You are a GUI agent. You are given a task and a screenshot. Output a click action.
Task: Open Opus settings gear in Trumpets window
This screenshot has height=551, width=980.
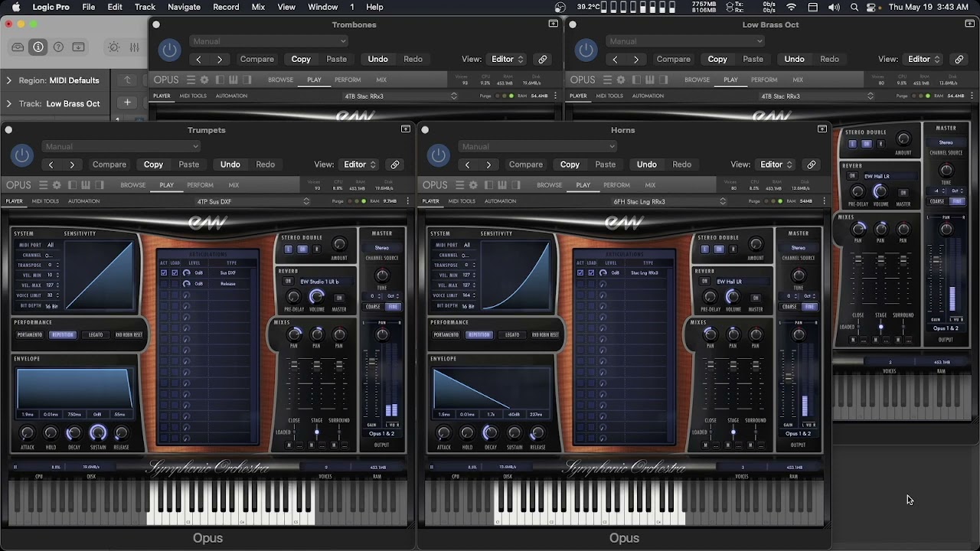point(57,185)
